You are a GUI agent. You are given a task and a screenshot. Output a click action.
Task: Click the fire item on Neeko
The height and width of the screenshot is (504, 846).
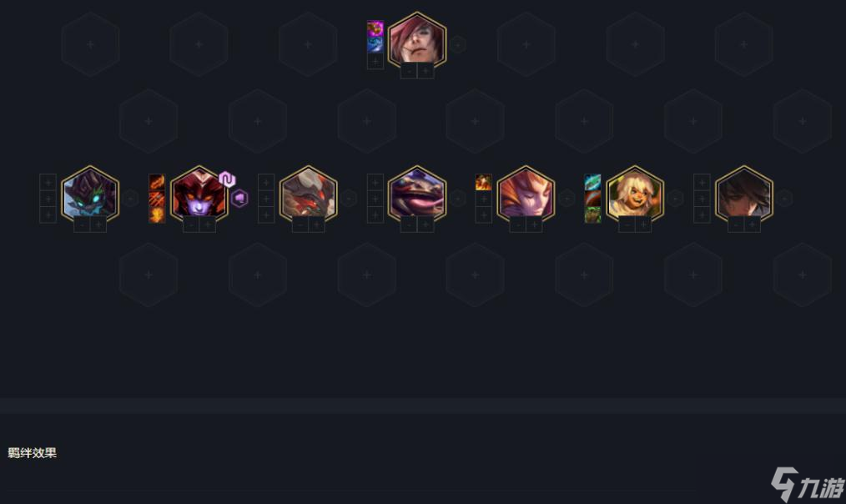(483, 183)
